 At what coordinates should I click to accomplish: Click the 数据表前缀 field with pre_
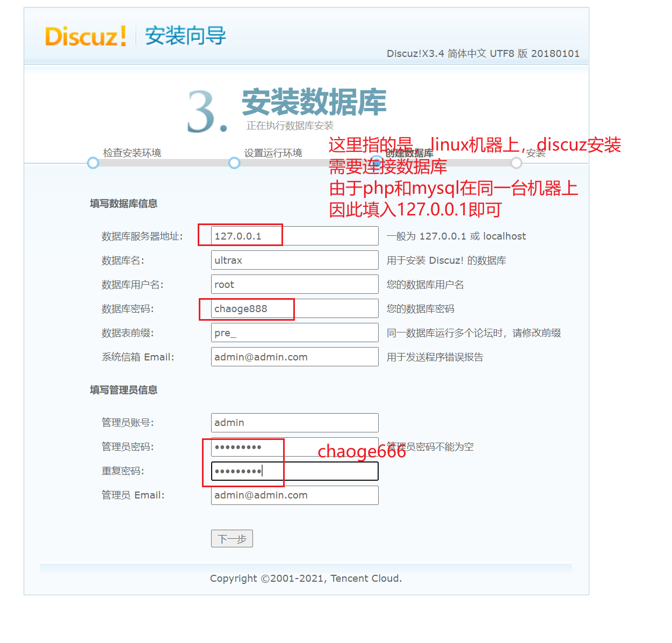294,333
